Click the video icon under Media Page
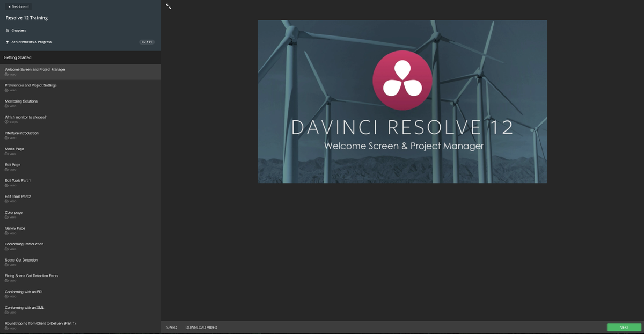 pyautogui.click(x=6, y=154)
